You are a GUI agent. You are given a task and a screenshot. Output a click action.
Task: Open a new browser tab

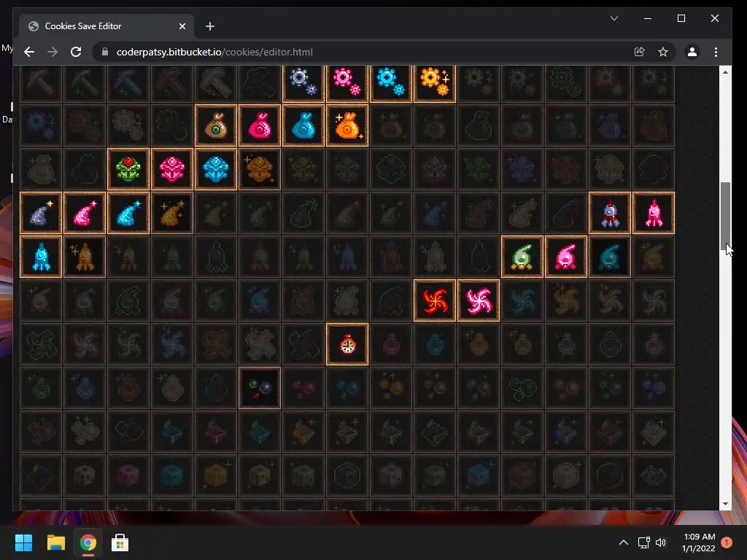210,26
